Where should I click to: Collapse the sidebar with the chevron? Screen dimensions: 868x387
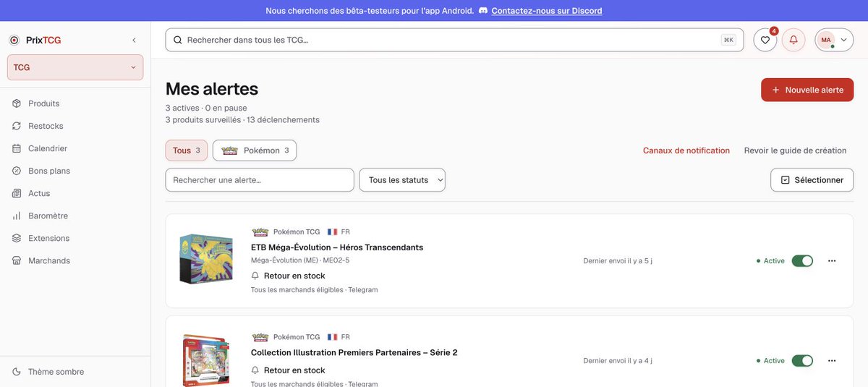click(x=134, y=41)
